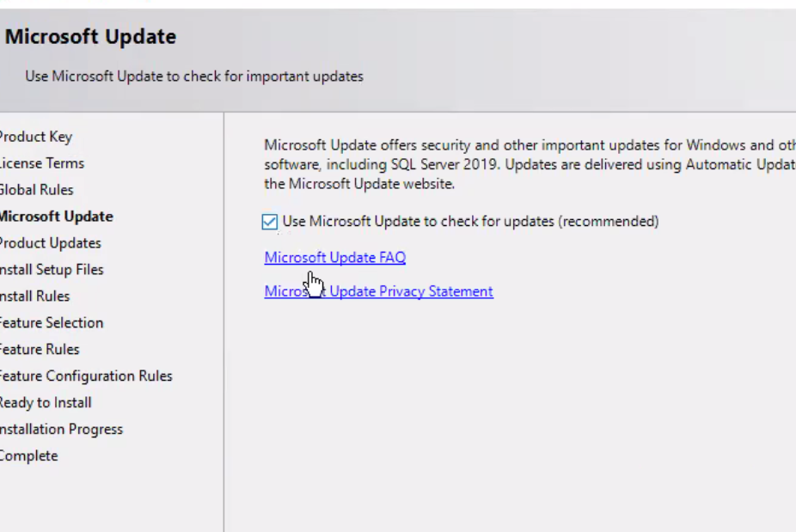Select the Install Setup Files step
Image resolution: width=796 pixels, height=532 pixels.
[52, 269]
